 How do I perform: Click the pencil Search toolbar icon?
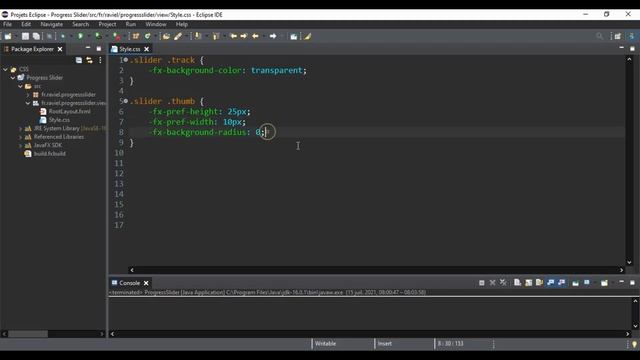point(178,36)
